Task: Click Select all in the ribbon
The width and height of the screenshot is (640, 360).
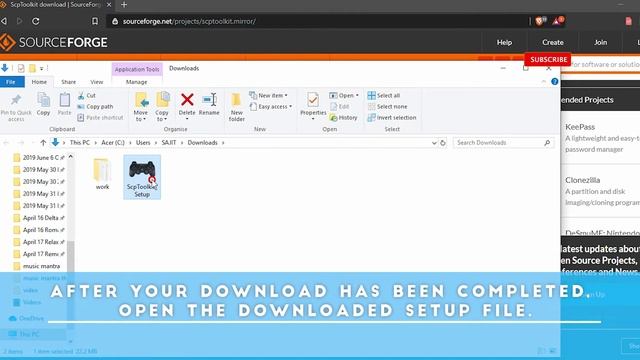Action: [384, 96]
